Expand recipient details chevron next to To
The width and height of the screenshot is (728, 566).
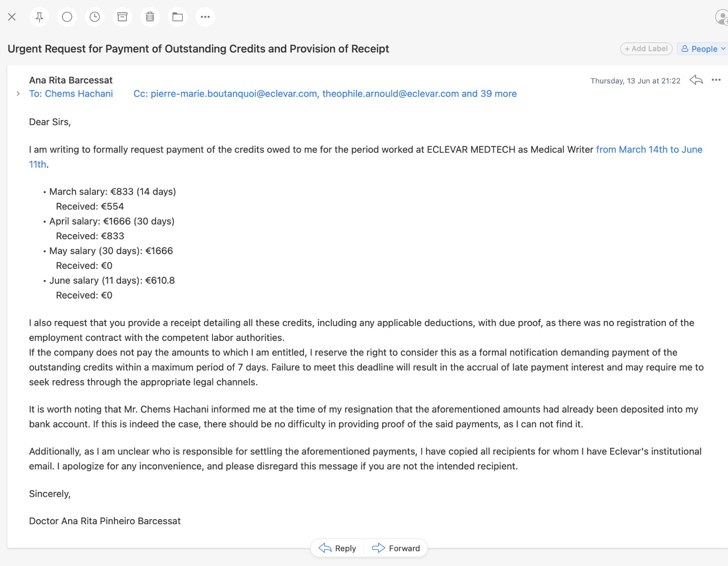18,94
